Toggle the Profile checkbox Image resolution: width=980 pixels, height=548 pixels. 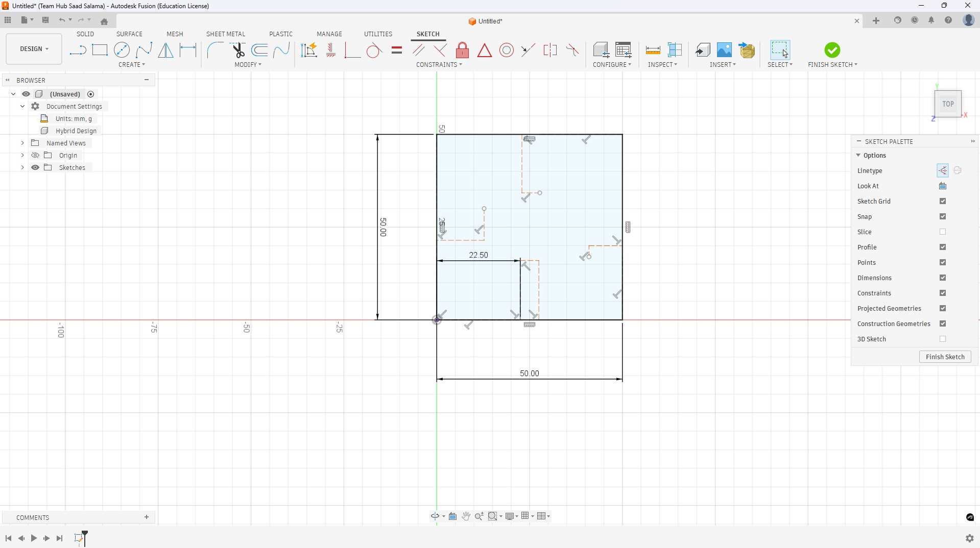pos(943,247)
